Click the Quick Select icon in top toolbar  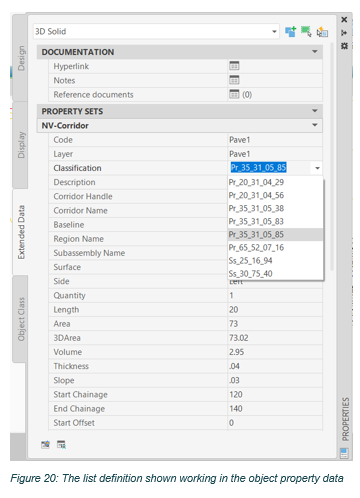tap(322, 32)
